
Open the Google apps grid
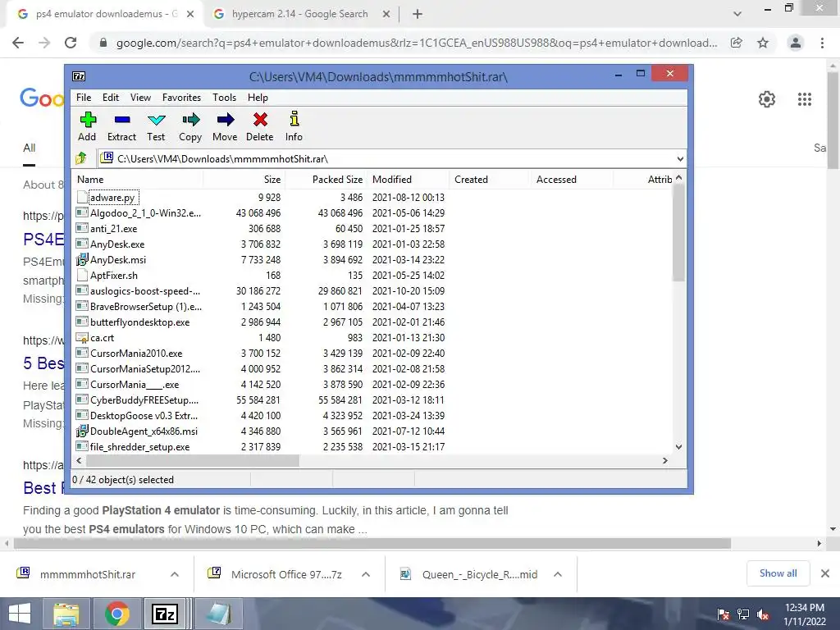pyautogui.click(x=805, y=99)
